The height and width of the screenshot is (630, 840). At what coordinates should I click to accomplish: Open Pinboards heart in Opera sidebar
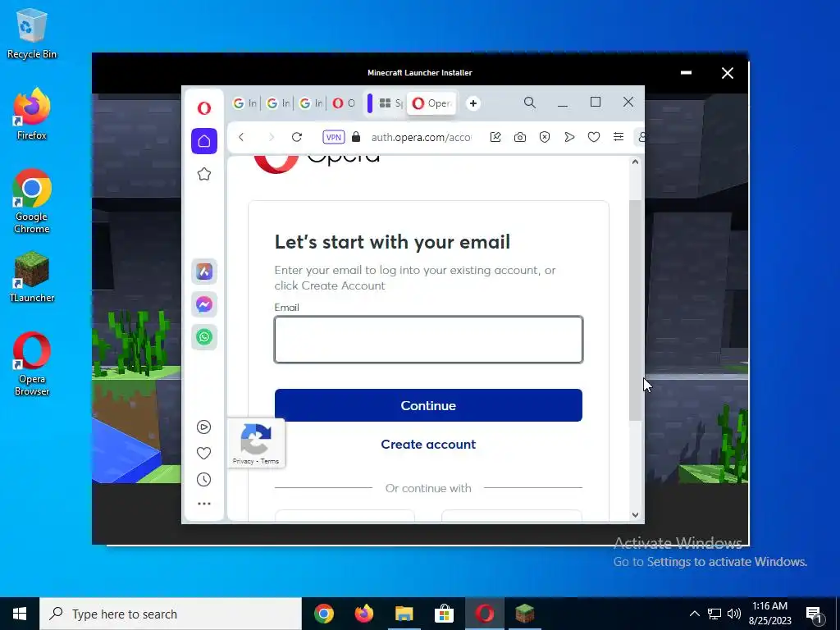click(x=203, y=453)
